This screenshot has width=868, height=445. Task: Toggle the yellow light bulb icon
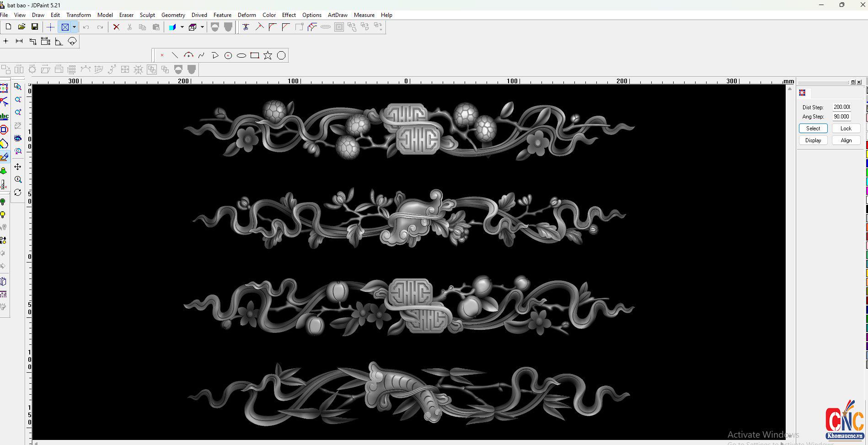click(3, 215)
